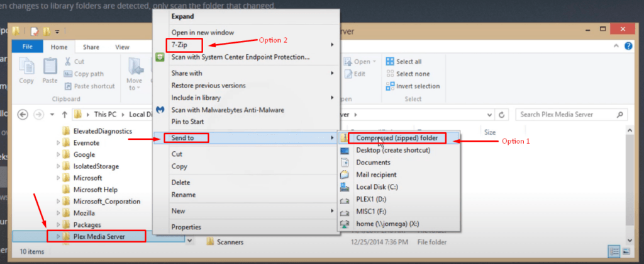Choose Pin to Start

[x=246, y=122]
